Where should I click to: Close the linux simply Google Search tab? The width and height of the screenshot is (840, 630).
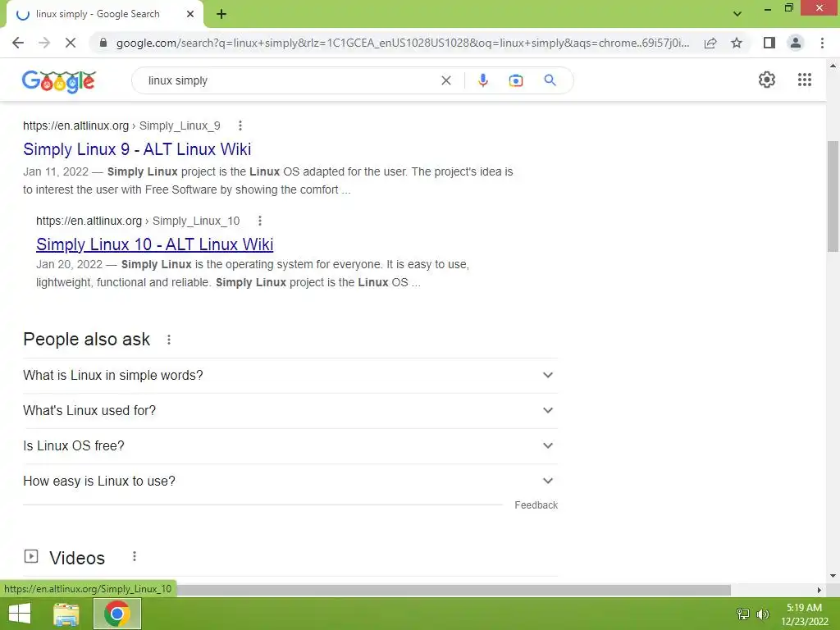coord(190,14)
